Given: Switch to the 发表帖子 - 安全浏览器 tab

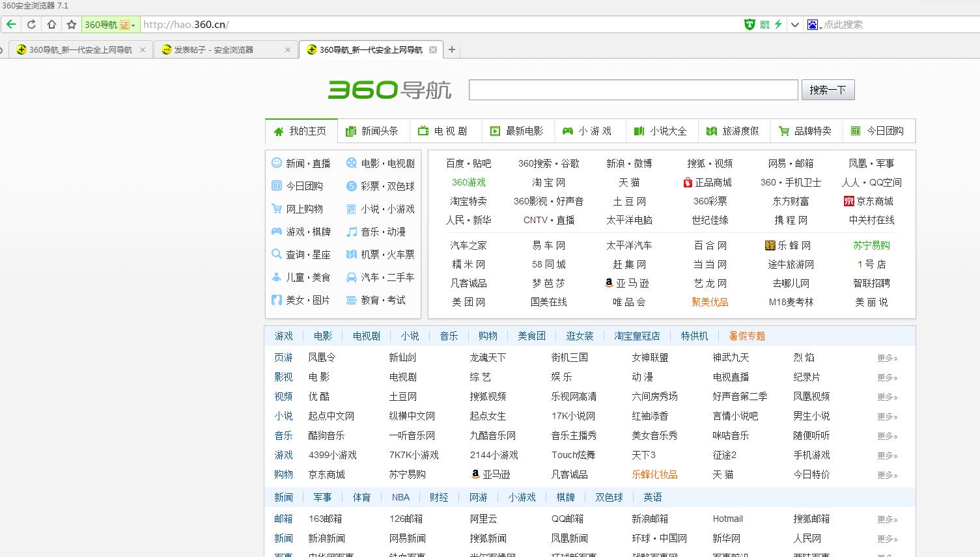Looking at the screenshot, I should [x=225, y=49].
